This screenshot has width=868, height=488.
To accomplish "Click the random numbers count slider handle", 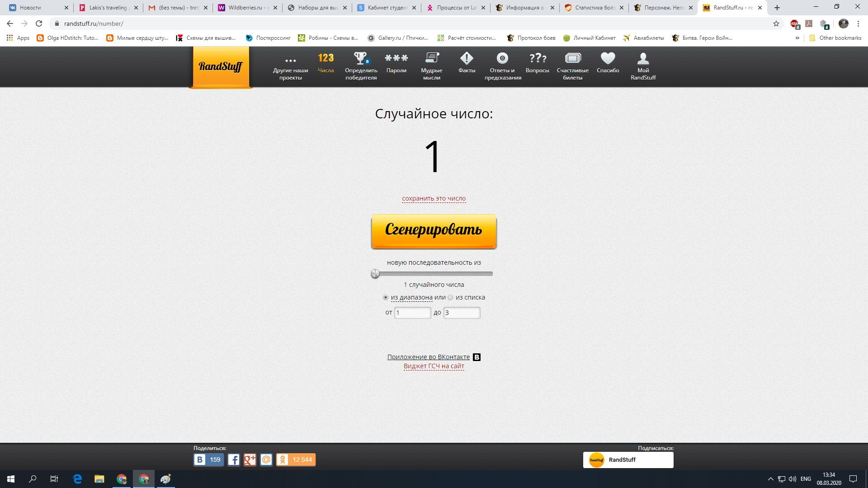I will [x=375, y=274].
